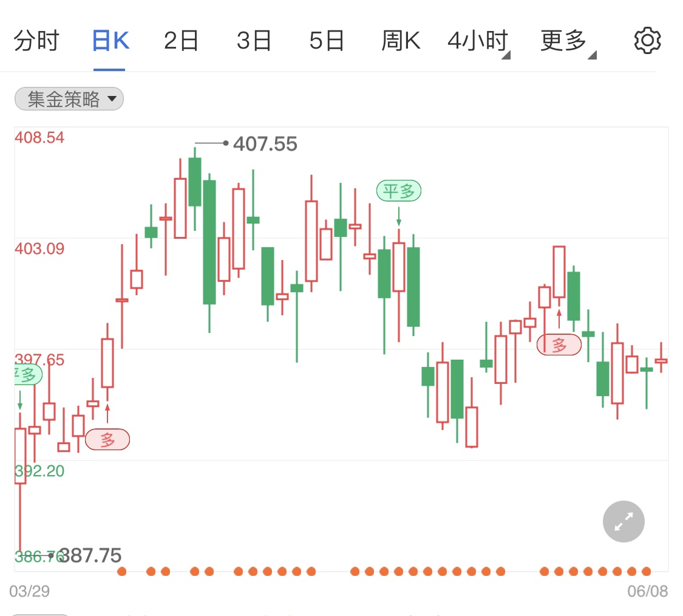
Task: Click the red 多 signal bubble below the uptrend
Action: point(107,439)
